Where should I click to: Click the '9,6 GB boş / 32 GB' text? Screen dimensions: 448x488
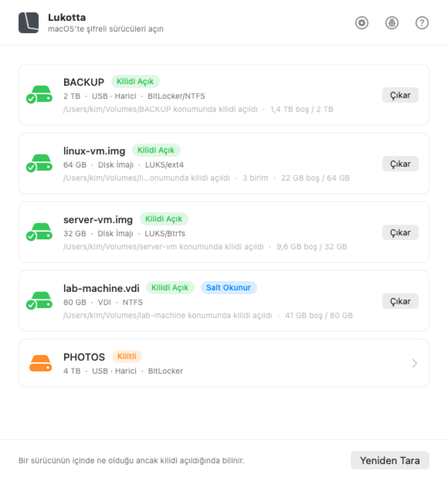coord(312,247)
